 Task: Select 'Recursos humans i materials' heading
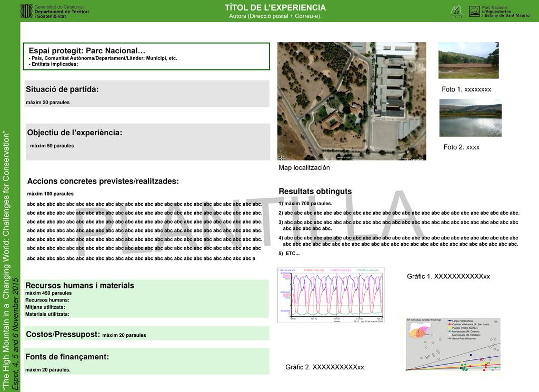[x=80, y=286]
